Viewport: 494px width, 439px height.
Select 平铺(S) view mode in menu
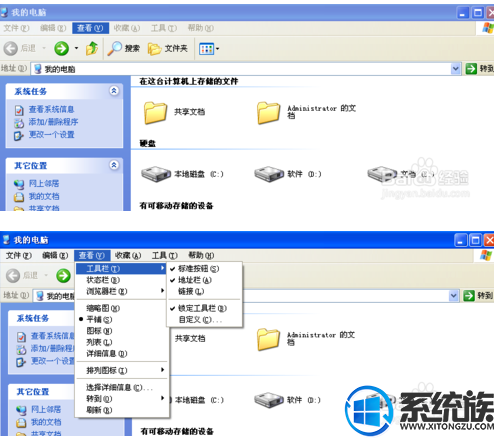121,320
